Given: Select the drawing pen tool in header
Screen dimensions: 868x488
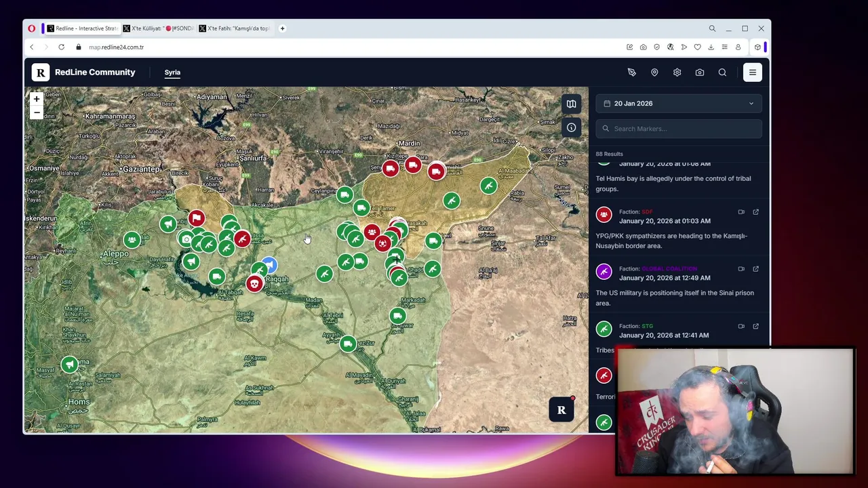Looking at the screenshot, I should coord(631,72).
